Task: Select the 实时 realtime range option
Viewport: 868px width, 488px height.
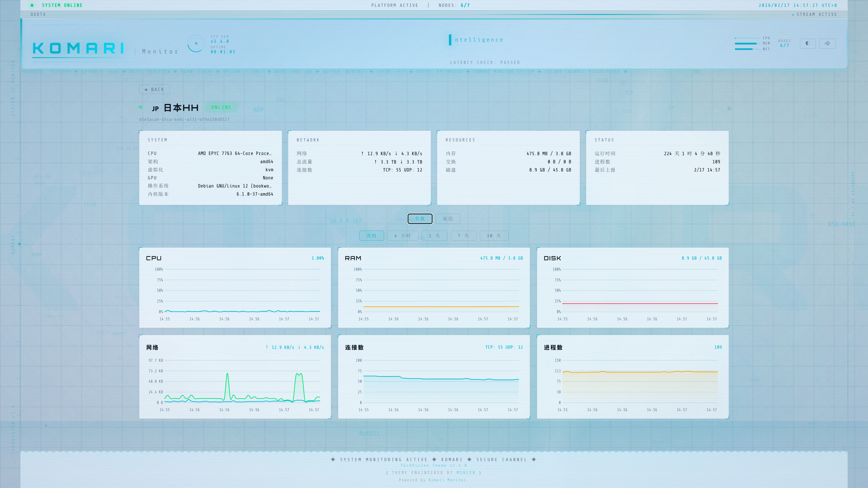Action: click(x=371, y=236)
